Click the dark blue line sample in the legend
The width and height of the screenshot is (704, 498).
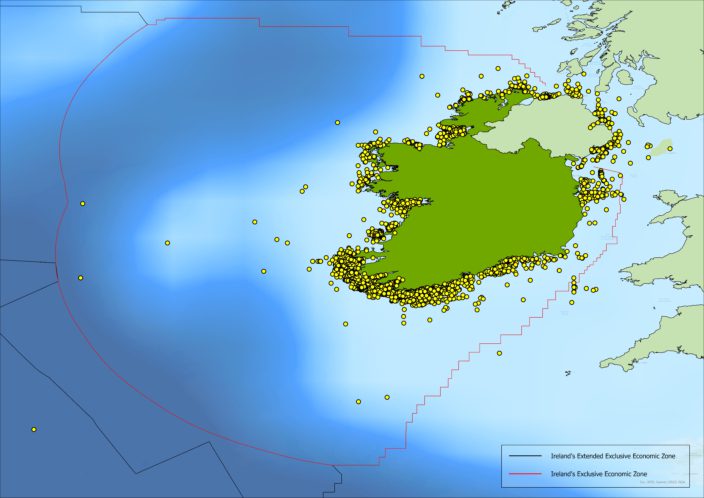pos(524,455)
